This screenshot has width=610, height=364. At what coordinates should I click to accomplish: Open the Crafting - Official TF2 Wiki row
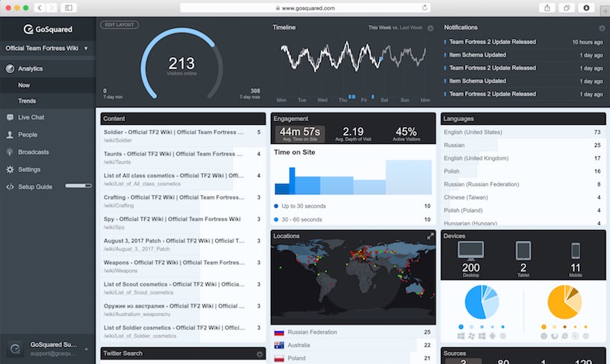[x=183, y=201]
